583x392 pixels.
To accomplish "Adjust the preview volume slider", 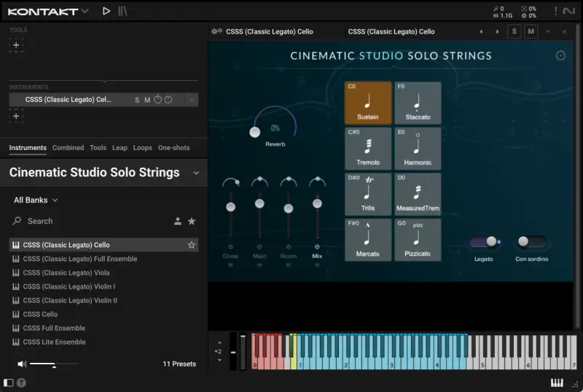I will 54,364.
